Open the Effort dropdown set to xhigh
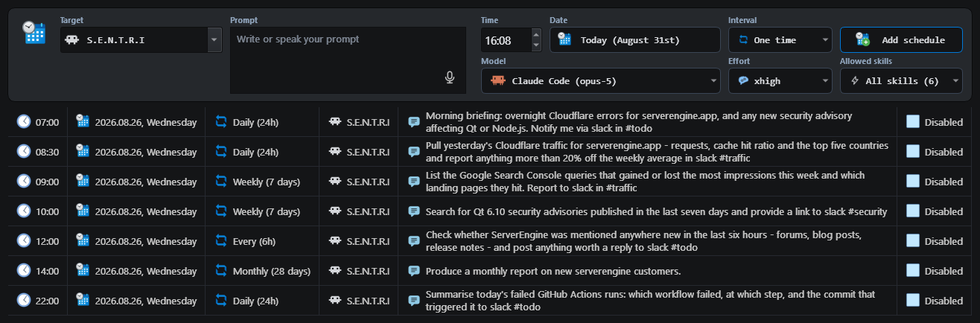 click(780, 80)
